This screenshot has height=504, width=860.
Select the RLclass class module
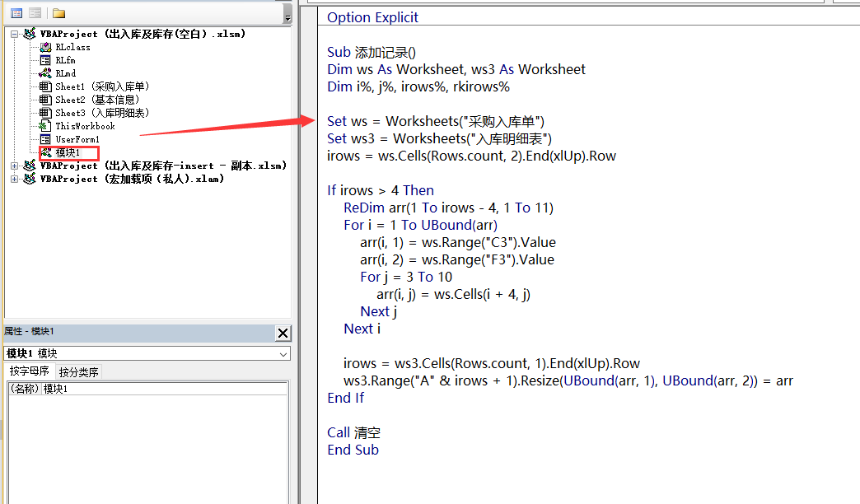(73, 47)
